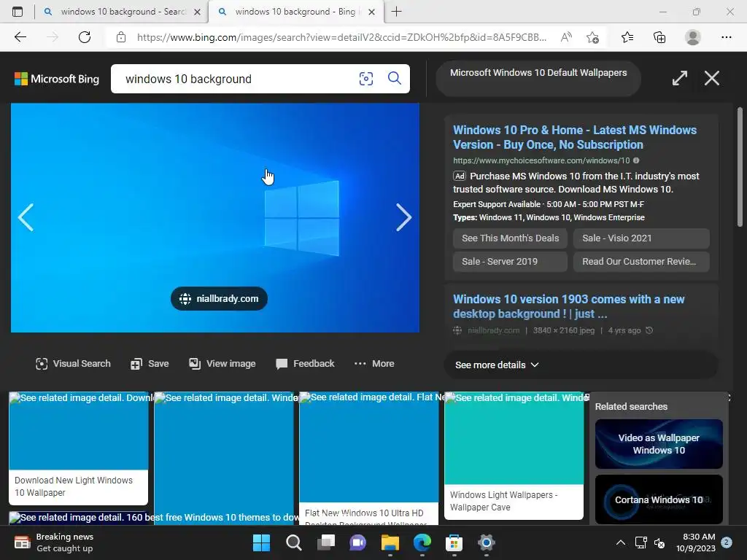Open the Favorites list icon
The image size is (747, 560).
[627, 37]
